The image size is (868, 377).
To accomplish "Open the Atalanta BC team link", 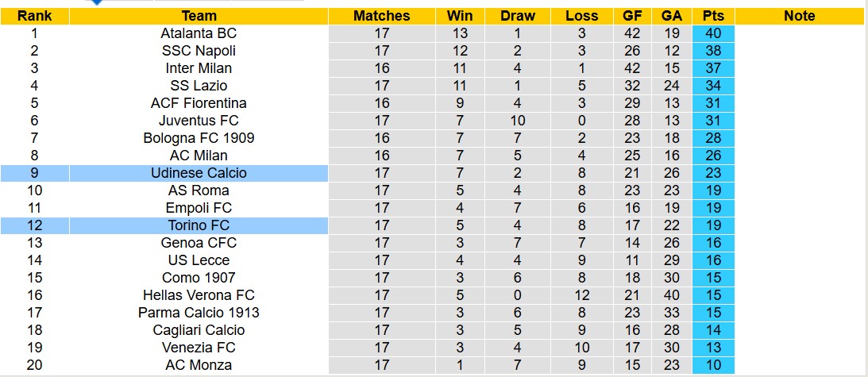I will [x=199, y=33].
